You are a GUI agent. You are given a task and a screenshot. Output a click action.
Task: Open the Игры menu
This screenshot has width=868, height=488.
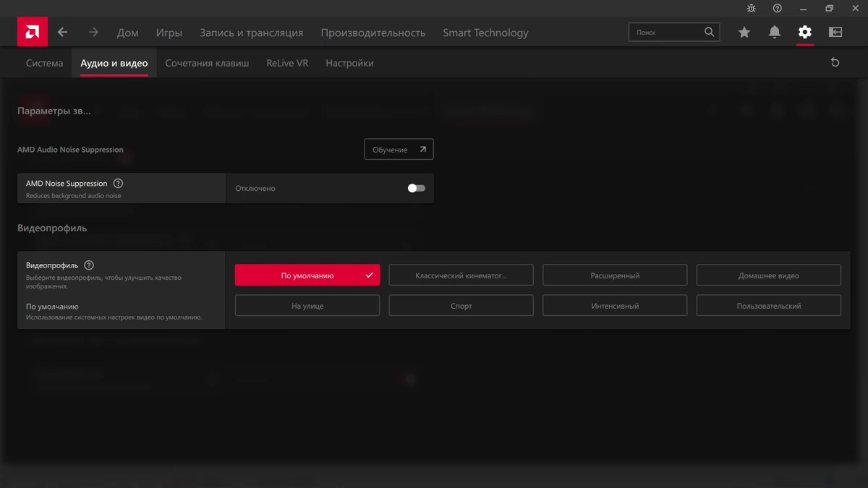point(169,33)
